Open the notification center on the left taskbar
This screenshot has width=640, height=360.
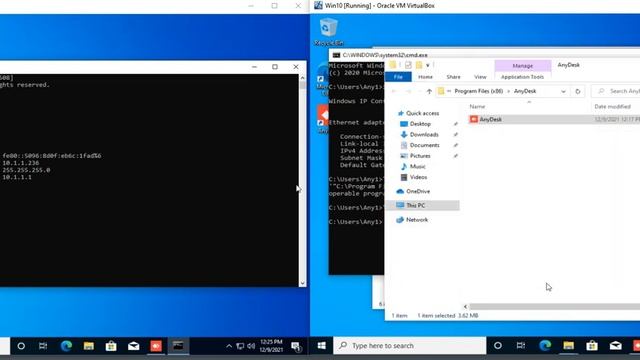(296, 347)
